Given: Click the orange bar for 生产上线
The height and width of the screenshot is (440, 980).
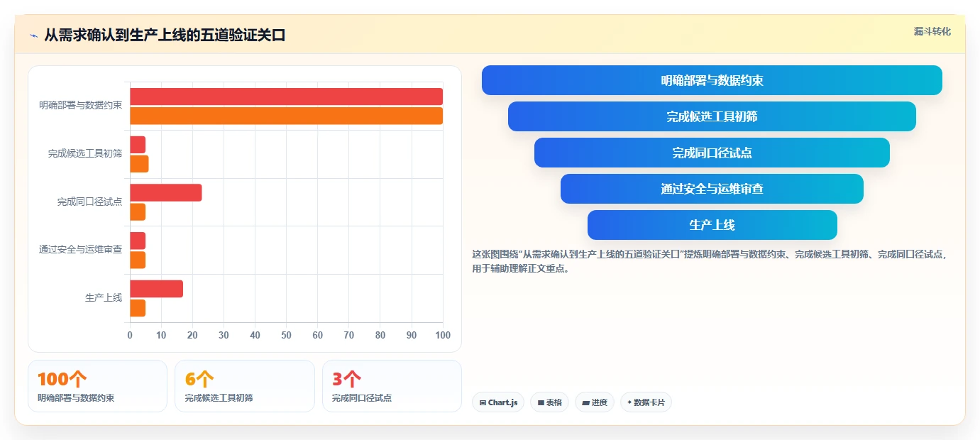Looking at the screenshot, I should (x=138, y=308).
